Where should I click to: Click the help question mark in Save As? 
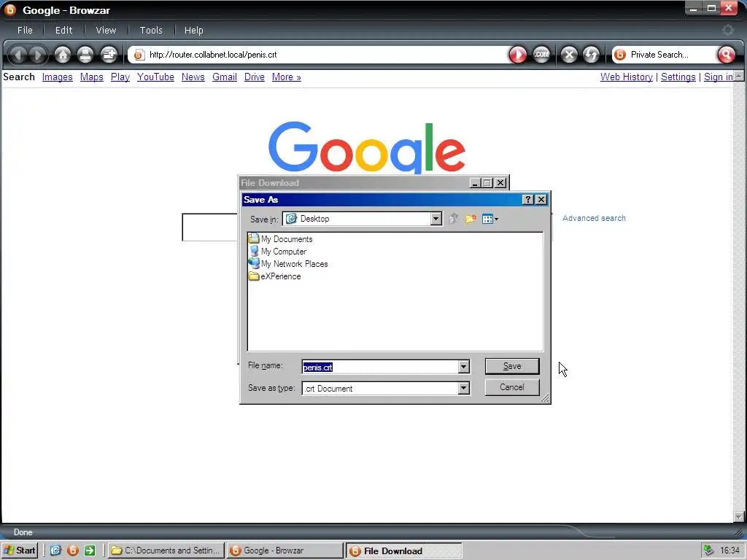528,200
